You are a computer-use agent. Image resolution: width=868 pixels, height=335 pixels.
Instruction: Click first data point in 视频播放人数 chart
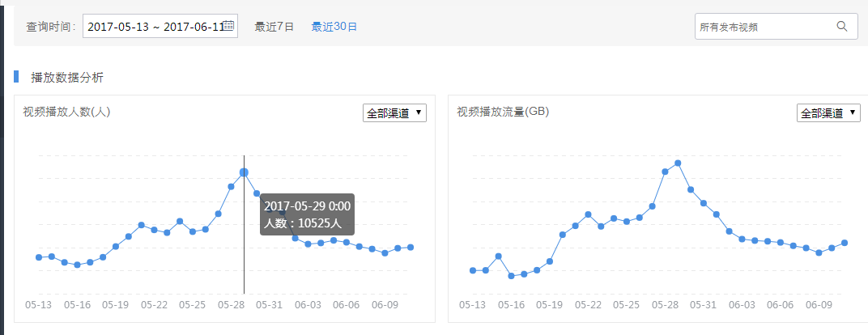click(39, 257)
